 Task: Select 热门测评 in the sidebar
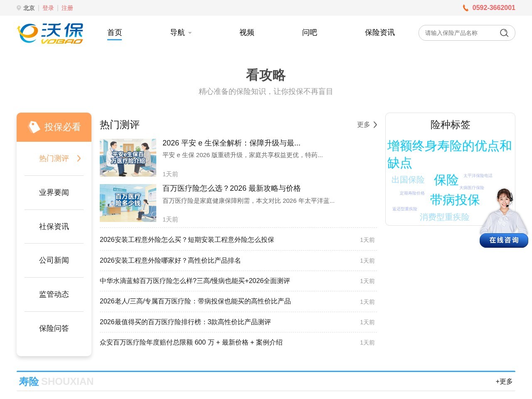coord(54,158)
